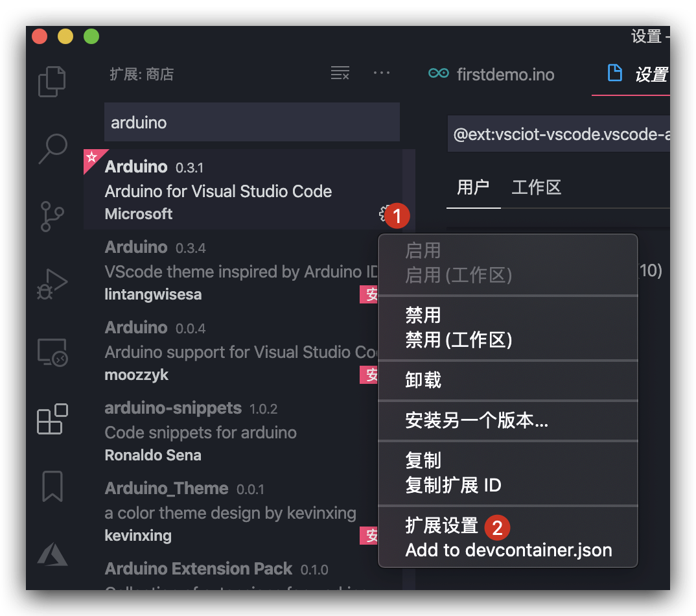Click the extension search box containing arduino
This screenshot has height=616, width=696.
251,122
